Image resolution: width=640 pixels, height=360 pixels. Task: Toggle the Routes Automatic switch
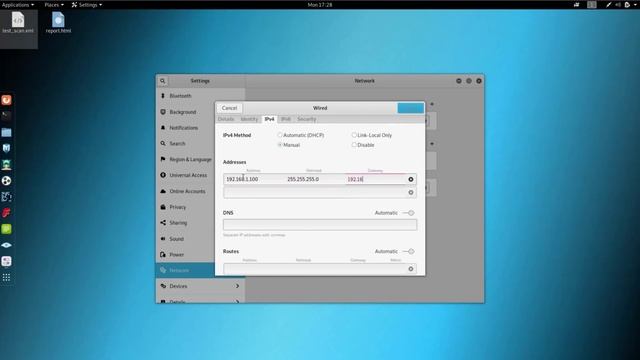pos(408,251)
